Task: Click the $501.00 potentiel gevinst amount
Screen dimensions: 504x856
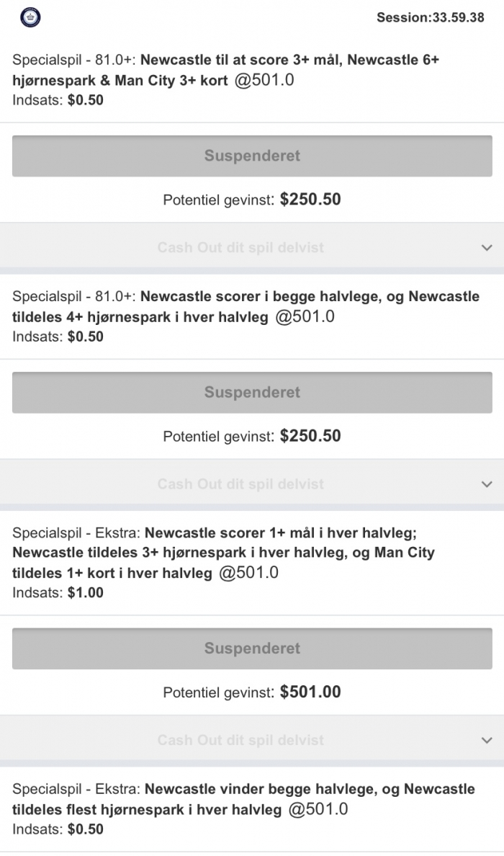Action: 310,692
